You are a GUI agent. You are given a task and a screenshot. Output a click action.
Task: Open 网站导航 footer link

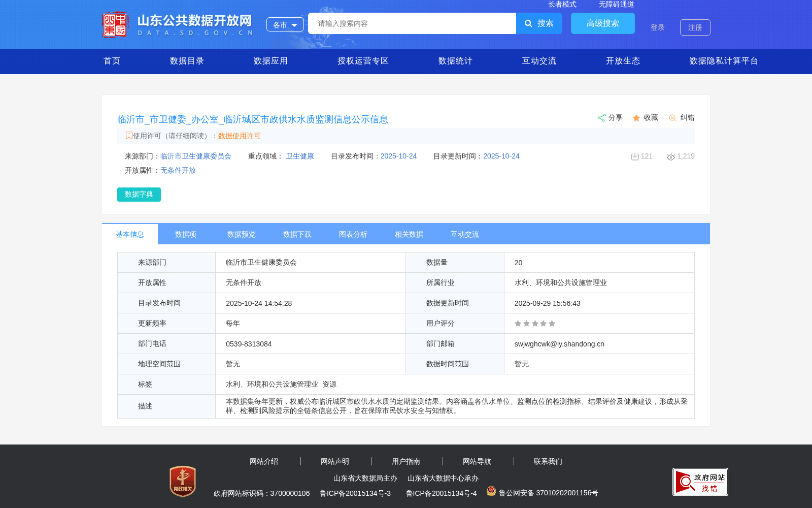[477, 461]
